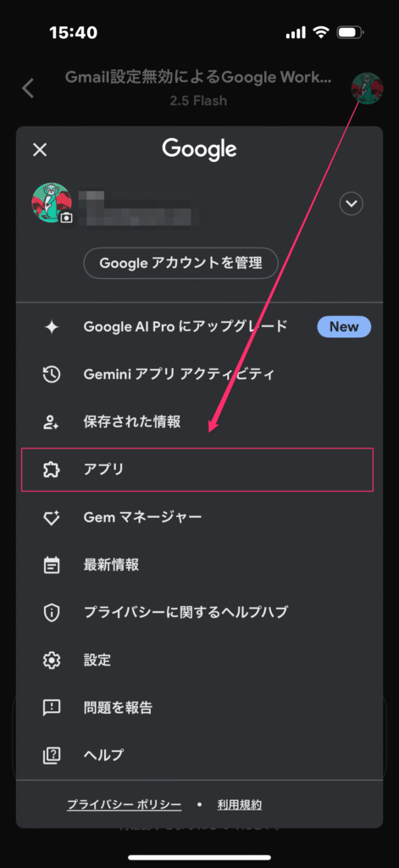Tap the sparkle icon for AI Pro upgrade
399x868 pixels.
pos(52,326)
